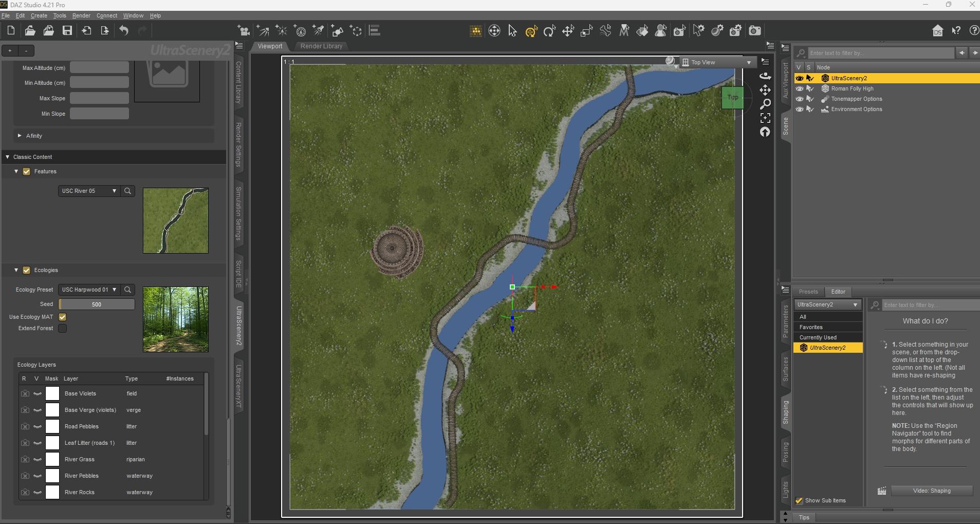Switch to the Presets tab
The image size is (980, 524).
[808, 292]
